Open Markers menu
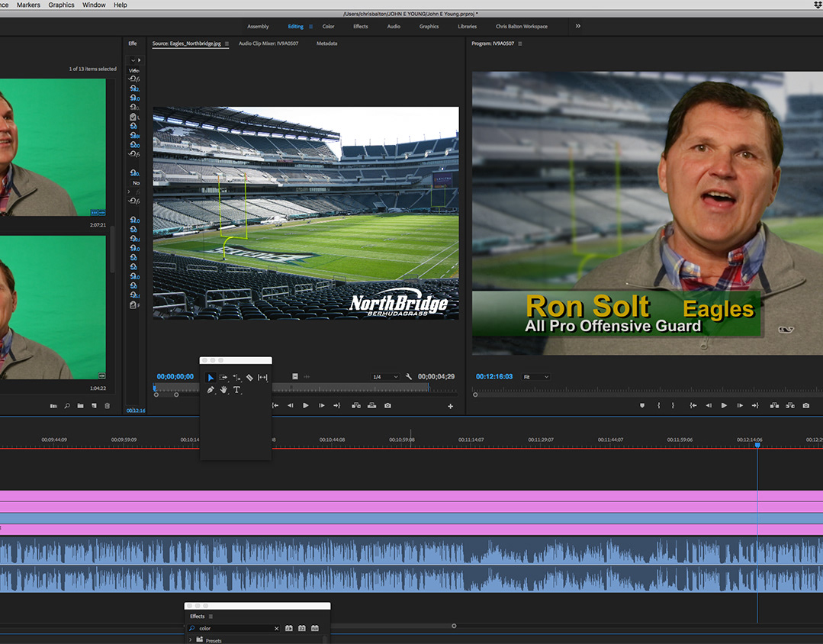This screenshot has width=823, height=644. tap(28, 5)
